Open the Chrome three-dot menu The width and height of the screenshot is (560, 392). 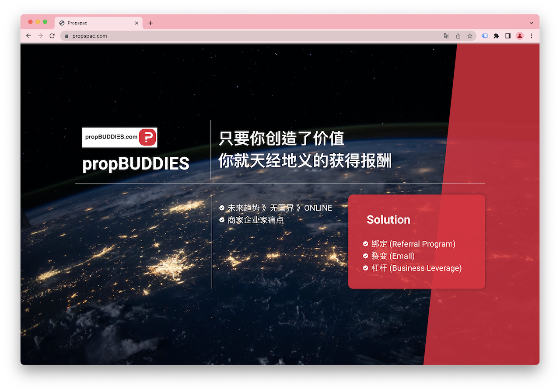(532, 36)
